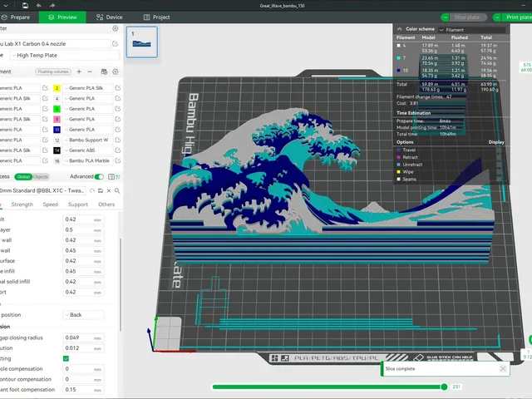The height and width of the screenshot is (399, 532).
Task: Reset the process preset changes icon
Action: (92, 190)
